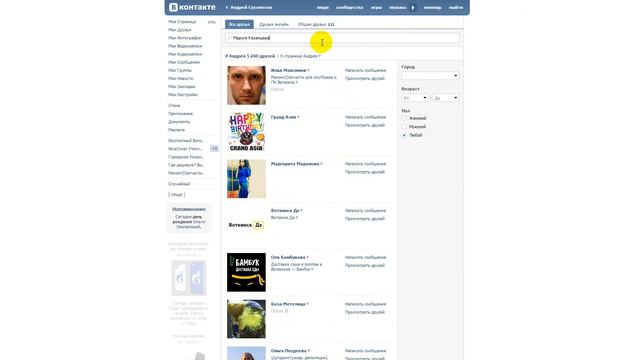Open Ольга Поздеева's profile name link

coord(288,351)
